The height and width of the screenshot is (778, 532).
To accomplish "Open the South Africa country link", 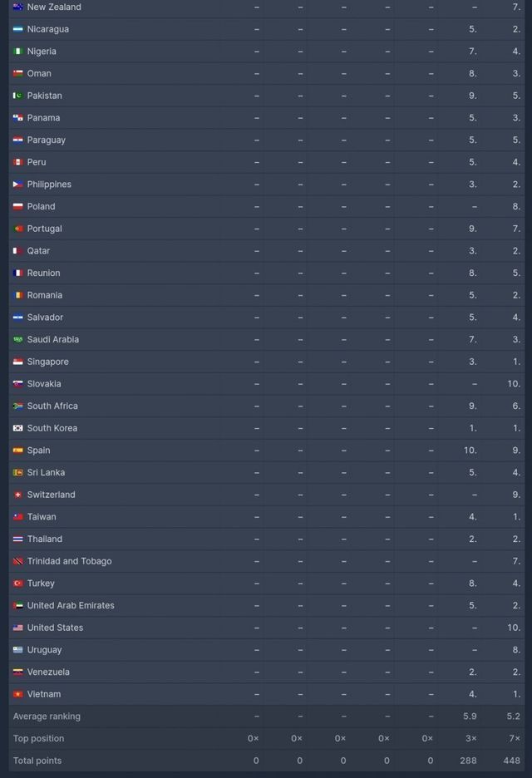I will (52, 406).
